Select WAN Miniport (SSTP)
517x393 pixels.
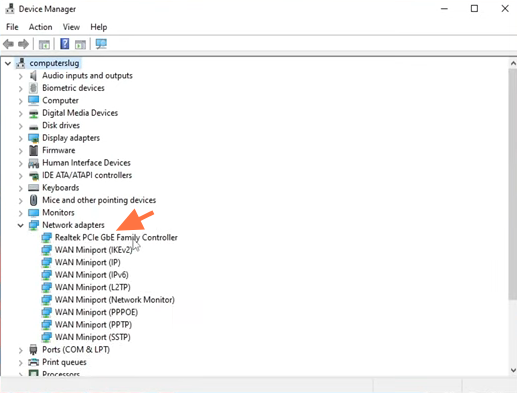coord(93,337)
